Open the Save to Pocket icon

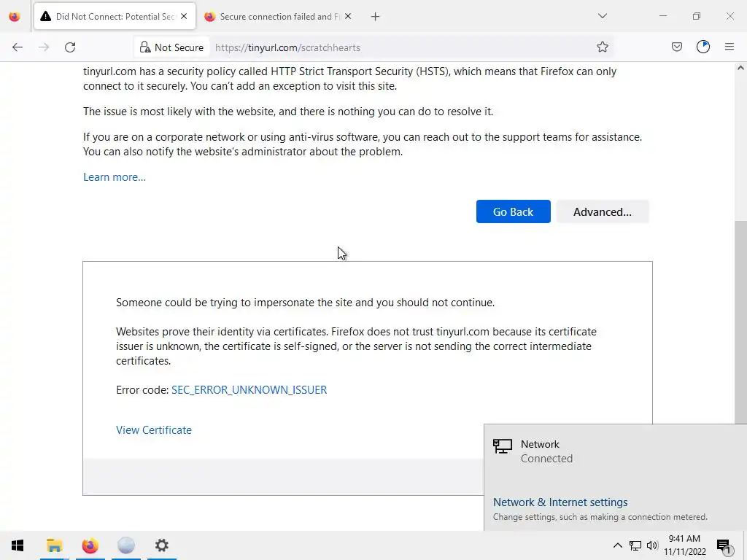tap(676, 47)
